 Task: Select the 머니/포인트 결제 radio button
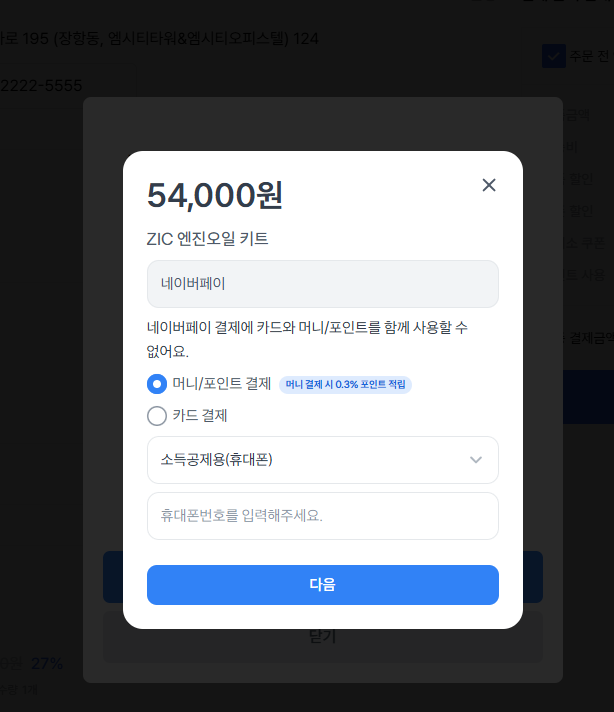coord(157,384)
